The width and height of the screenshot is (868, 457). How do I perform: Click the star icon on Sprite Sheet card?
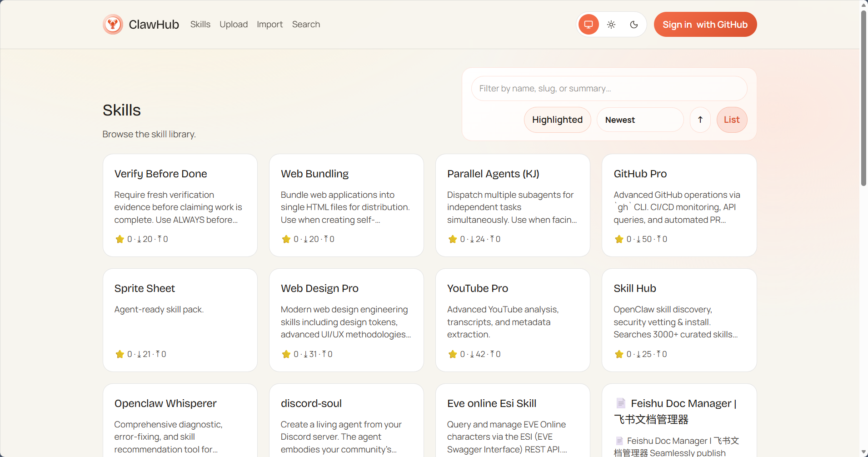pyautogui.click(x=120, y=354)
